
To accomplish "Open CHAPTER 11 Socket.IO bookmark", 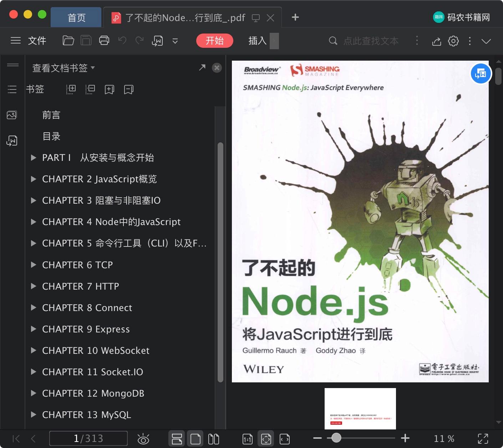I will 92,372.
